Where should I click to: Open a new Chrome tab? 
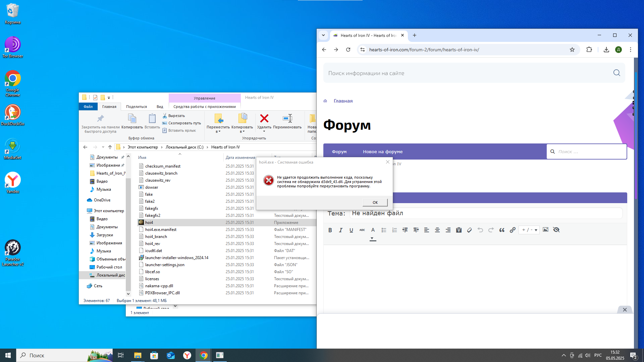(415, 35)
